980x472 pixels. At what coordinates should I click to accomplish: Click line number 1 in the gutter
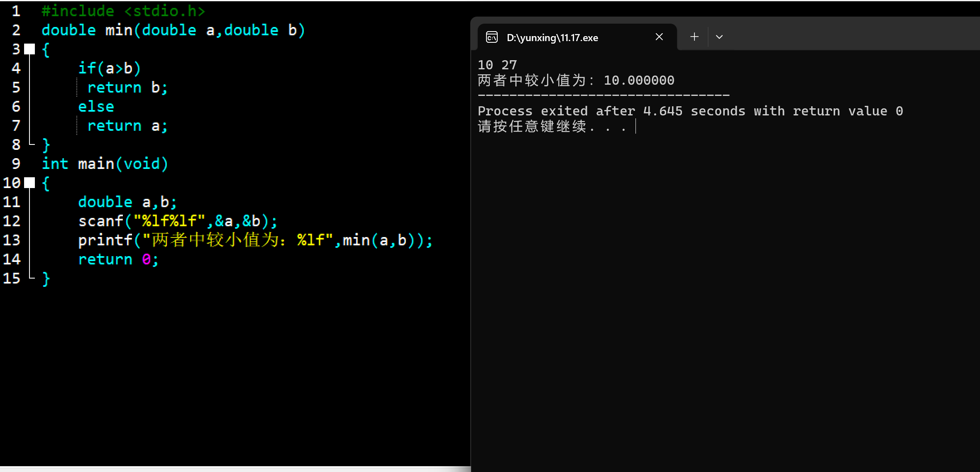click(16, 11)
